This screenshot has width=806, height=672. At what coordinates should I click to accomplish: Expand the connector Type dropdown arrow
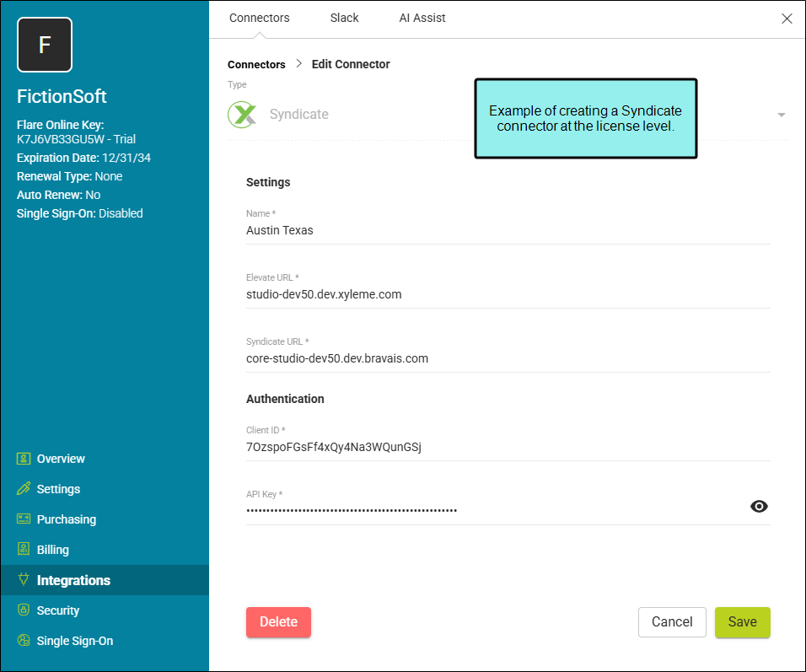tap(781, 115)
